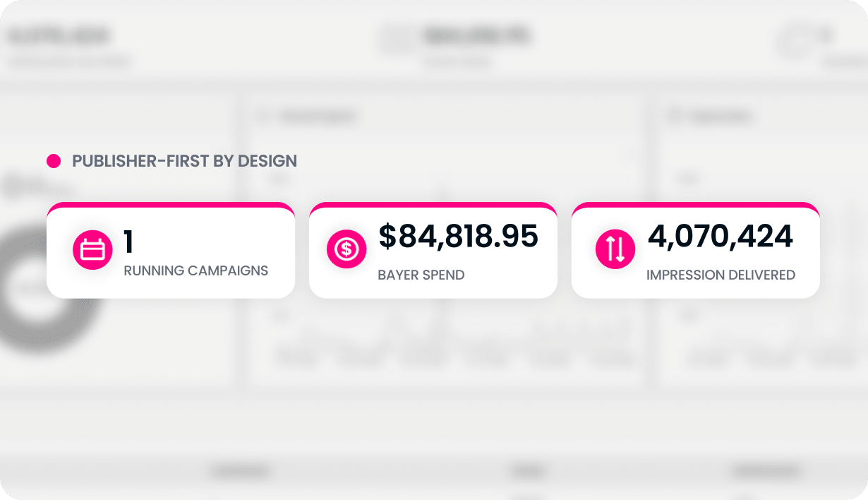Select the Publisher-First By Design heading text
This screenshot has height=500, width=868.
point(184,161)
